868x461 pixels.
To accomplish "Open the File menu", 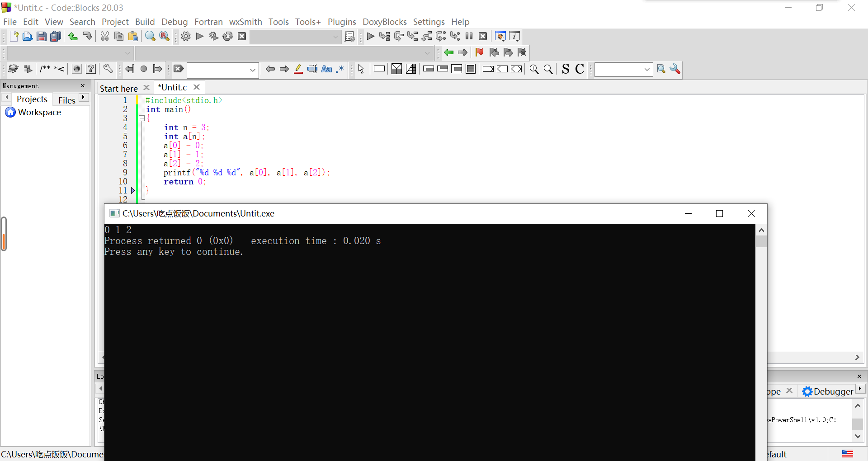I will [9, 22].
